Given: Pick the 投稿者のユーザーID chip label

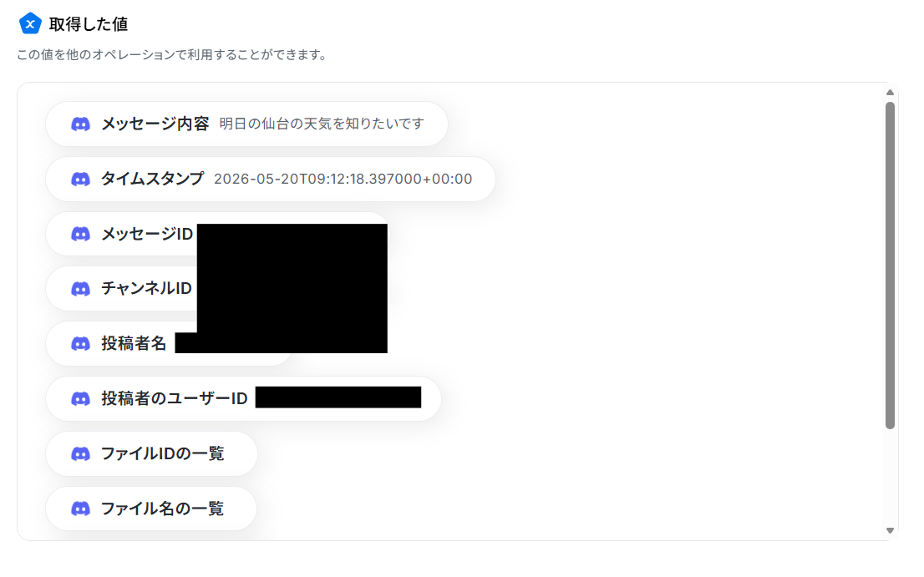Looking at the screenshot, I should (x=175, y=398).
